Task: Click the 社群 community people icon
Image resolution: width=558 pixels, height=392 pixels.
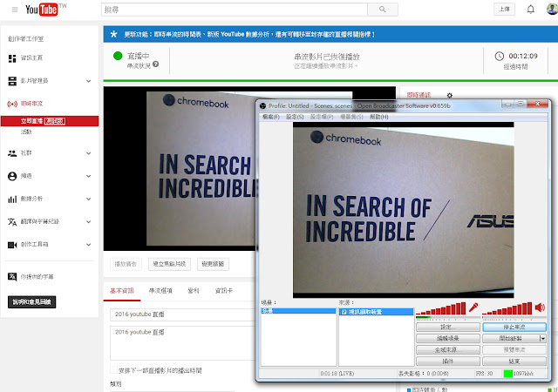Action: 12,153
